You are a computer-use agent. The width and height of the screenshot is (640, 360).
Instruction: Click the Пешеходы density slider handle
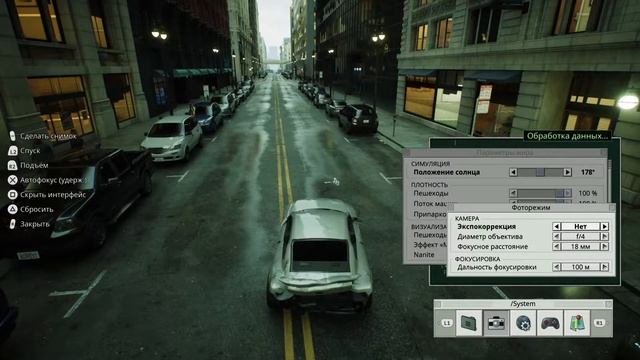point(560,193)
